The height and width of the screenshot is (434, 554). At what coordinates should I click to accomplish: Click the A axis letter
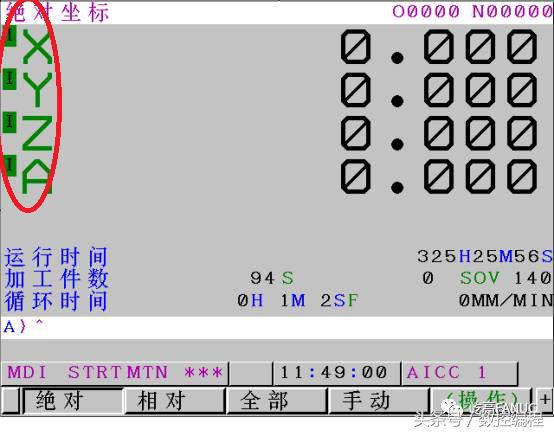[37, 177]
